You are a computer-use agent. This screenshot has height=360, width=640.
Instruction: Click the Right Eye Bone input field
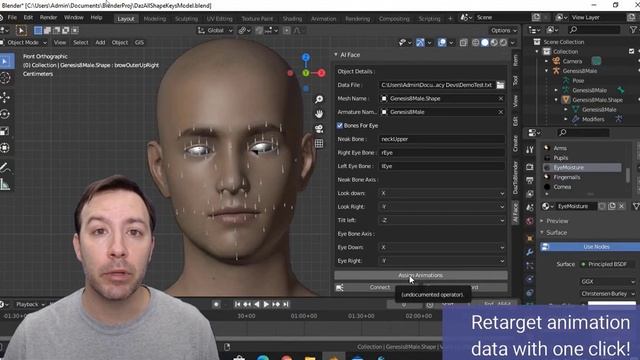click(x=442, y=153)
